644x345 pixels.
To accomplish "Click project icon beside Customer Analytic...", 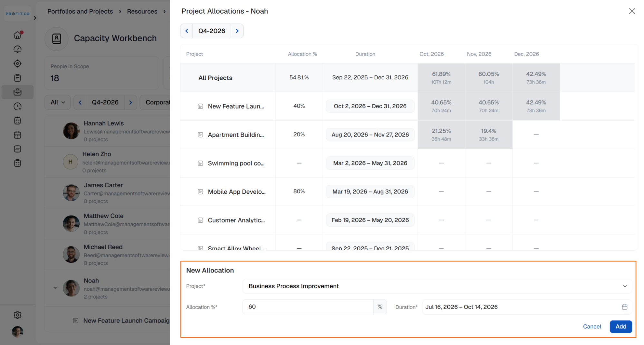I will (200, 220).
